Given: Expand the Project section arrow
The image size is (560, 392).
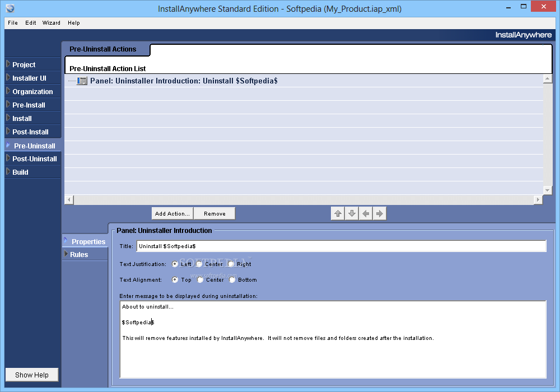Looking at the screenshot, I should point(8,64).
